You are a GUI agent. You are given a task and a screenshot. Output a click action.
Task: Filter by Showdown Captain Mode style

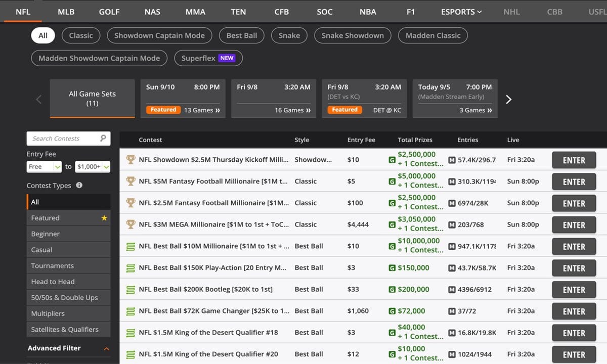coord(159,35)
